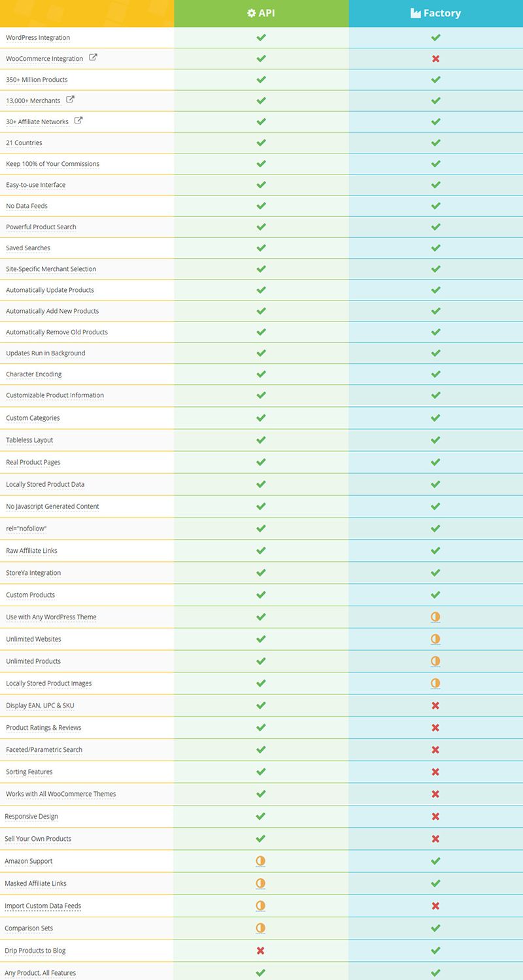Click the gear icon in API header
The height and width of the screenshot is (980, 523).
[x=251, y=13]
